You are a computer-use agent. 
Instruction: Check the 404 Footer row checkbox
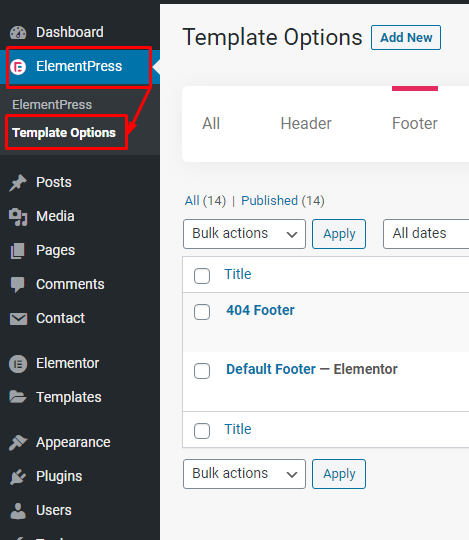click(x=202, y=312)
